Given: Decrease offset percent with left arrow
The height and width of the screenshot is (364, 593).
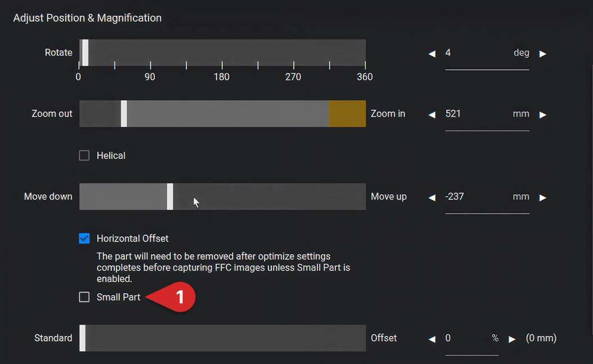Looking at the screenshot, I should (432, 339).
